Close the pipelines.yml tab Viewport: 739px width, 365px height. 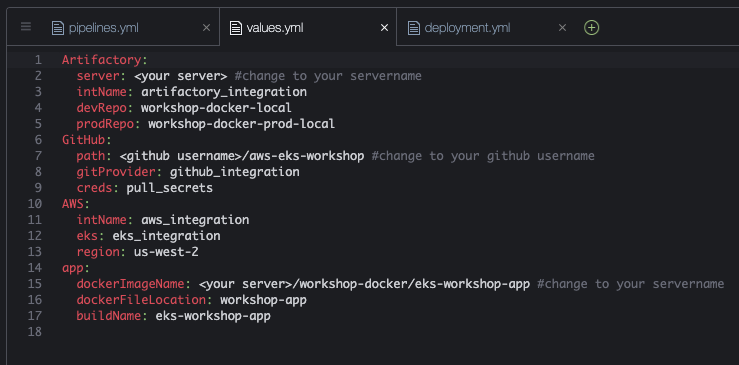(x=206, y=28)
